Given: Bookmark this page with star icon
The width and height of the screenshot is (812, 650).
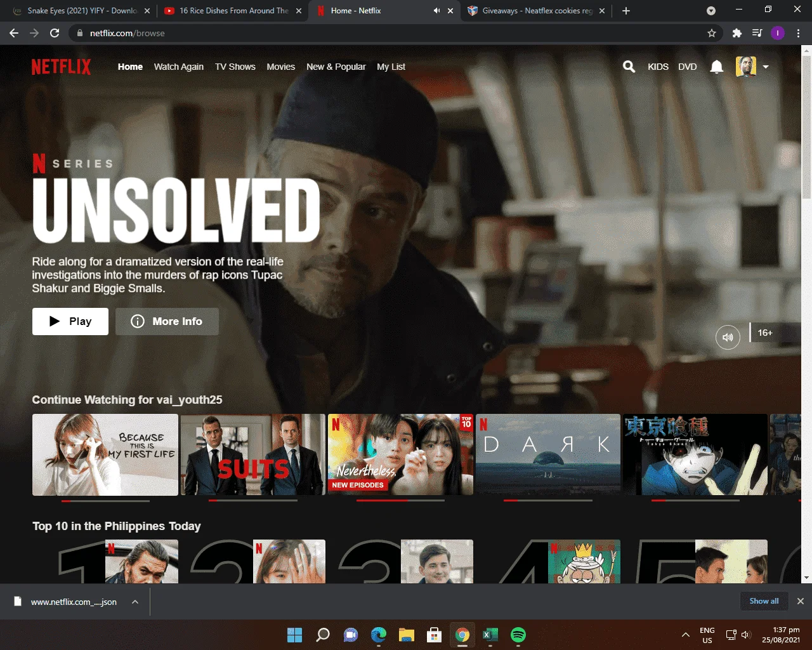Looking at the screenshot, I should (x=712, y=33).
